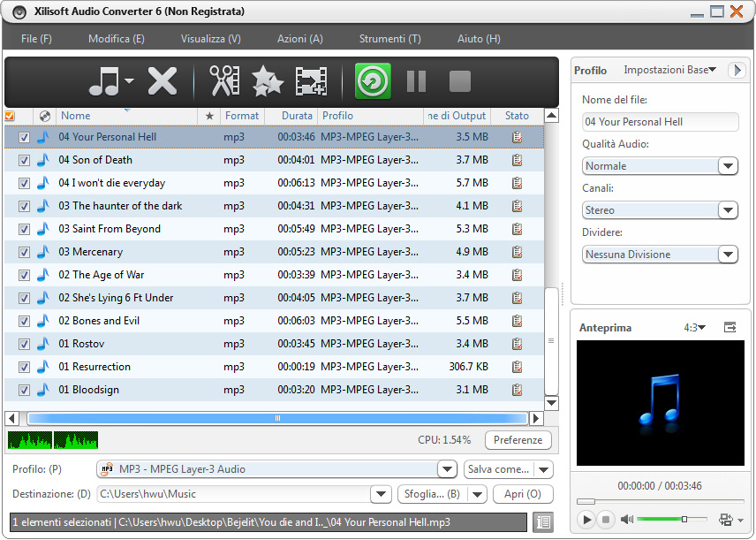Uncheck the 01 Resurrection checkbox
This screenshot has height=540, width=756.
pyautogui.click(x=24, y=367)
